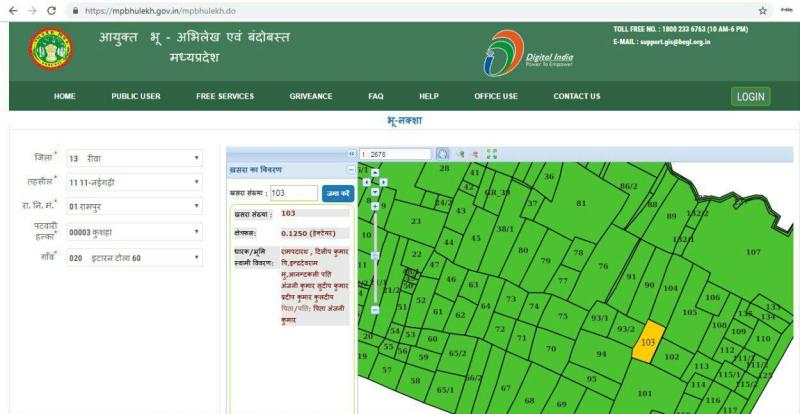Select plot 76 on the map
800x414 pixels.
603,266
